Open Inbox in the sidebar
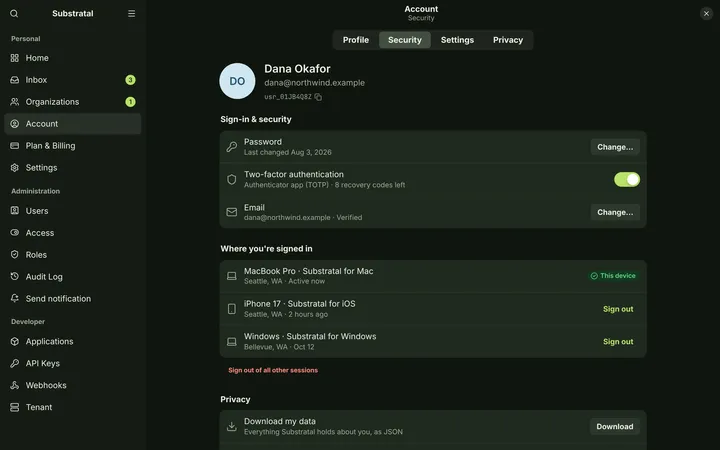Screen dimensions: 720x450 tap(73, 80)
